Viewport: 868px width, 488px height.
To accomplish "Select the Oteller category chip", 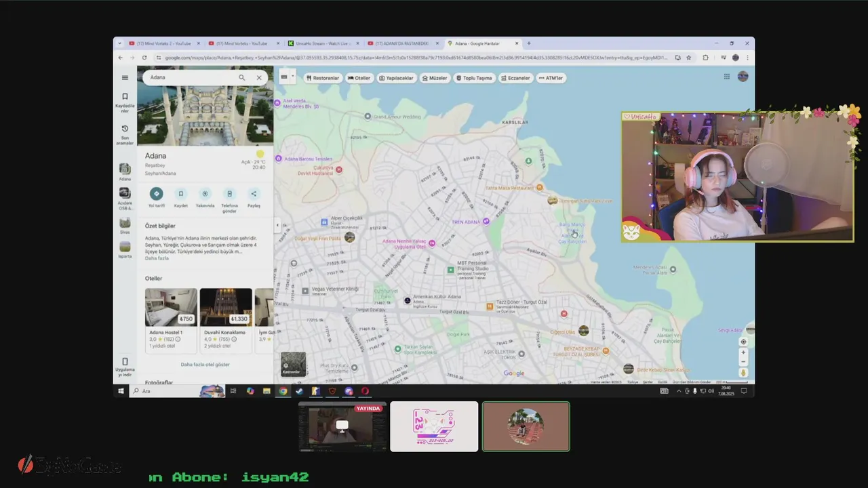I will (x=359, y=78).
